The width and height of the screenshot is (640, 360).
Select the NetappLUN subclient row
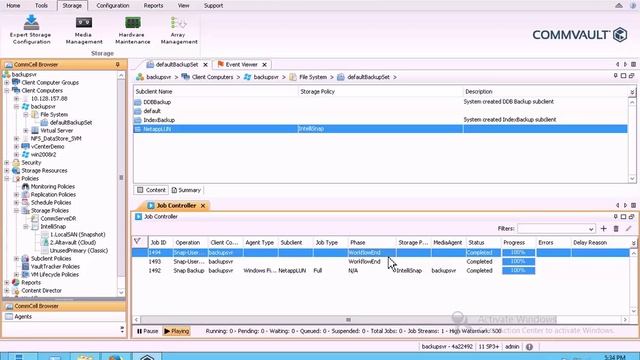(380, 129)
